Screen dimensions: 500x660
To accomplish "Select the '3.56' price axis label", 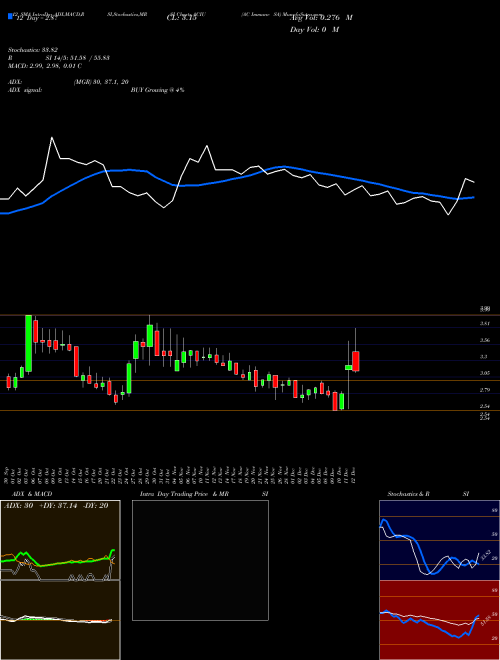I will pyautogui.click(x=484, y=340).
